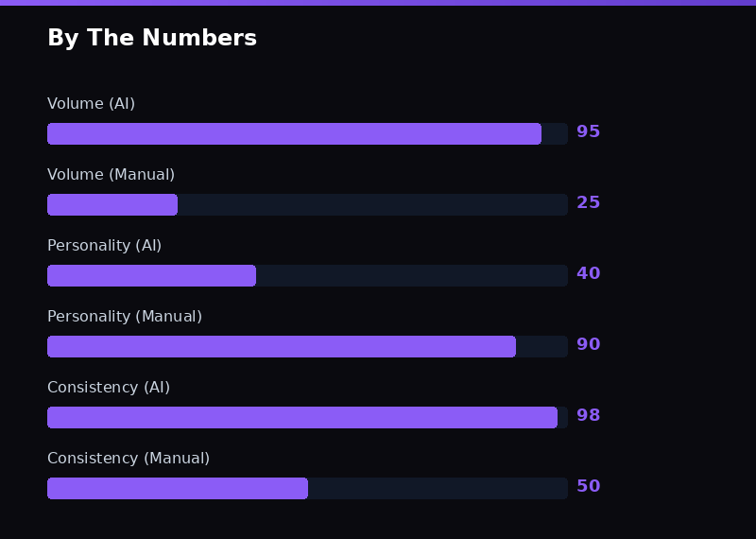The width and height of the screenshot is (756, 539).
Task: Click the filled Consistency (AI) progress bar
Action: tap(302, 417)
